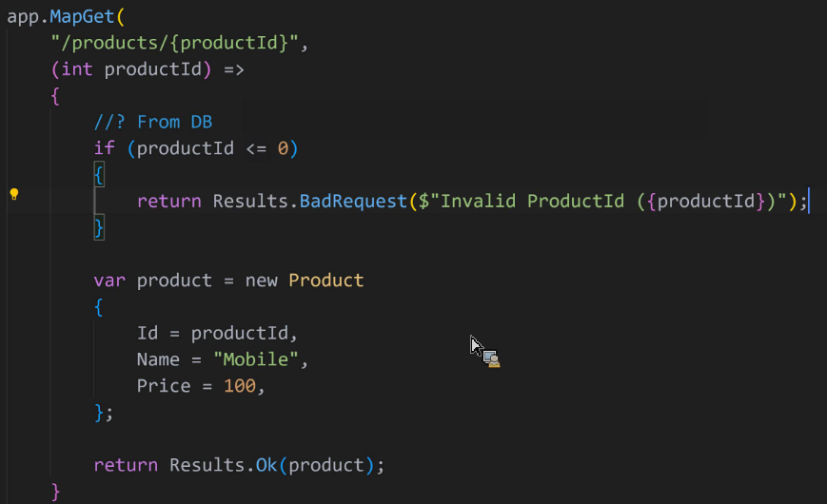Click the MapGet method name
This screenshot has height=504, width=827.
pyautogui.click(x=82, y=16)
